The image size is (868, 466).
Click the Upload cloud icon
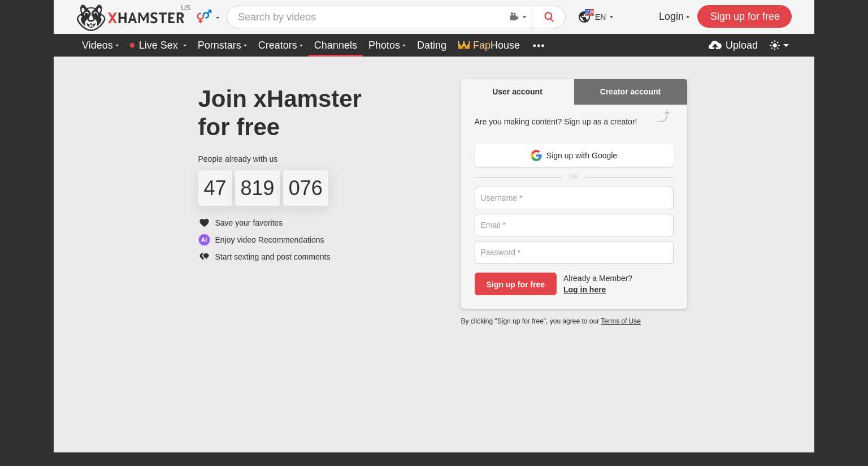[715, 45]
